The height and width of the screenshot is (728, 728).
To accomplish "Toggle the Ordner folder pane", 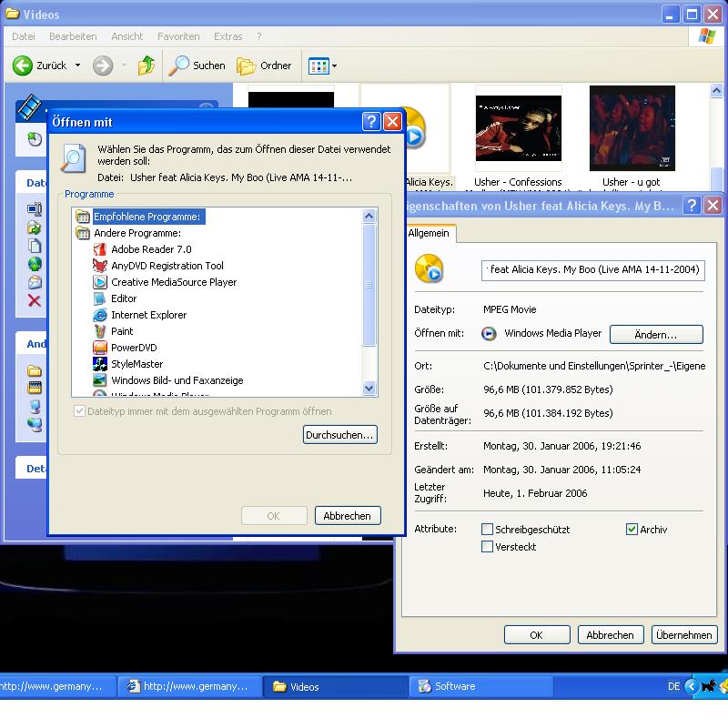I will [x=264, y=66].
